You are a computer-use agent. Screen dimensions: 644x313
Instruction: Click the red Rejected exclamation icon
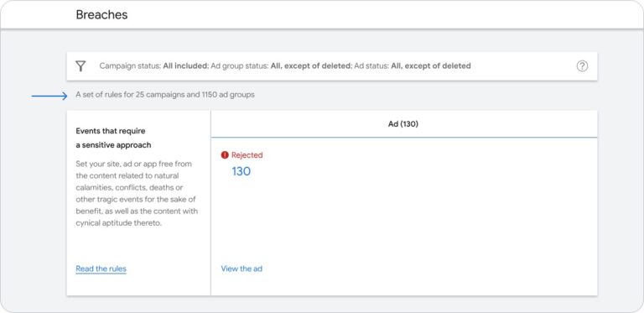225,155
